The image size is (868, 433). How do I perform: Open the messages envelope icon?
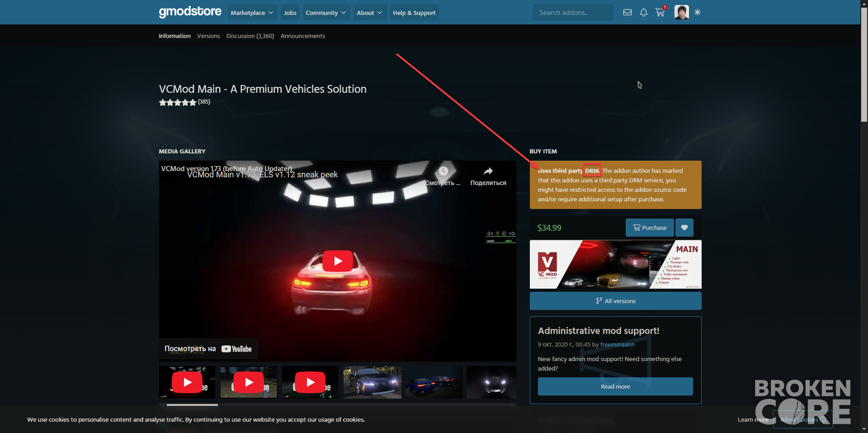click(627, 12)
